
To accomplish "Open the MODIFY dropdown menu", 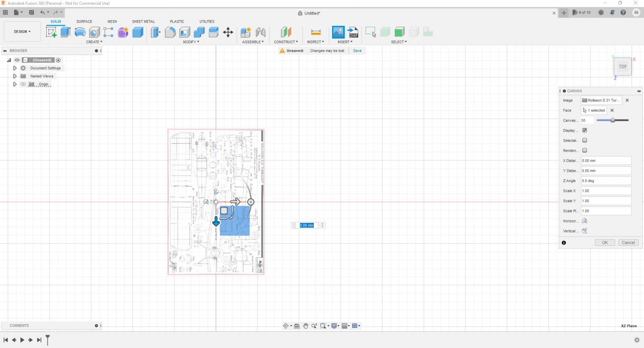I will click(191, 42).
